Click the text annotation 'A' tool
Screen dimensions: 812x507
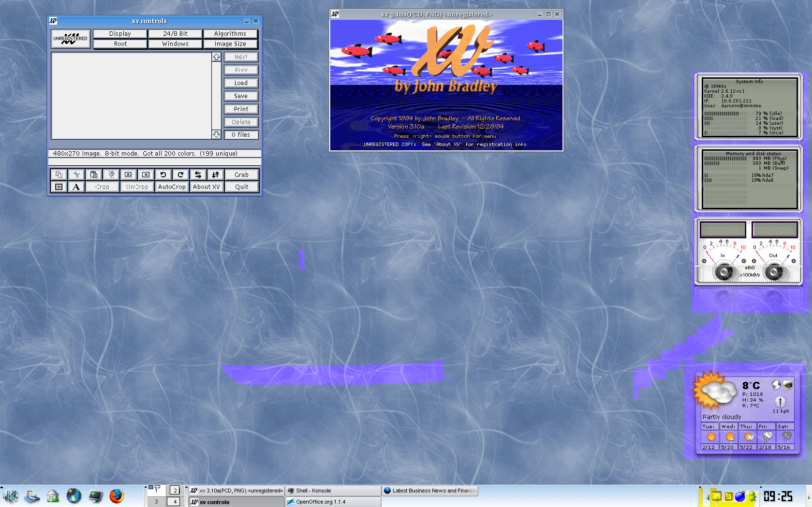pyautogui.click(x=76, y=187)
